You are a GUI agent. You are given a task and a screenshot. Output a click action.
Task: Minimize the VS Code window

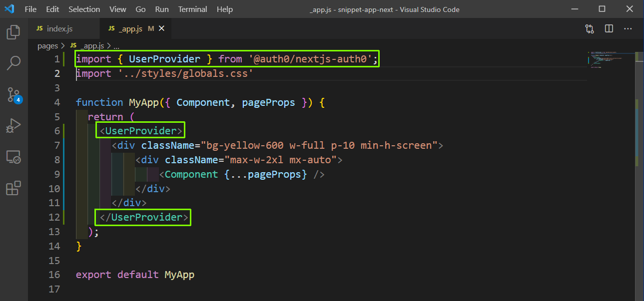click(x=576, y=9)
